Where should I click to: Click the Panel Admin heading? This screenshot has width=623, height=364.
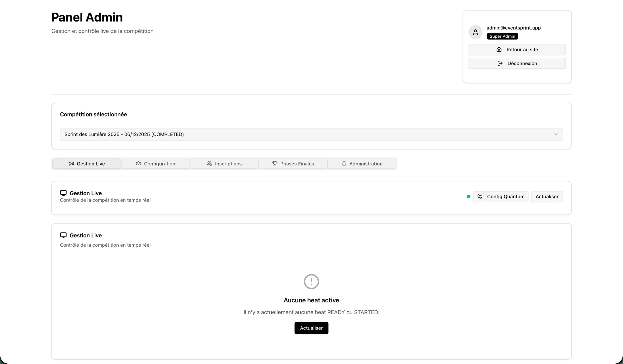87,17
